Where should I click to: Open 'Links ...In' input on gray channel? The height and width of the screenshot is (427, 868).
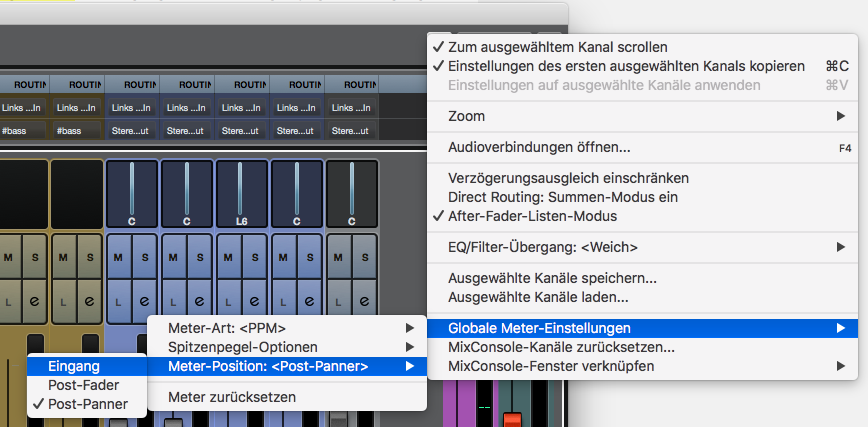[350, 108]
